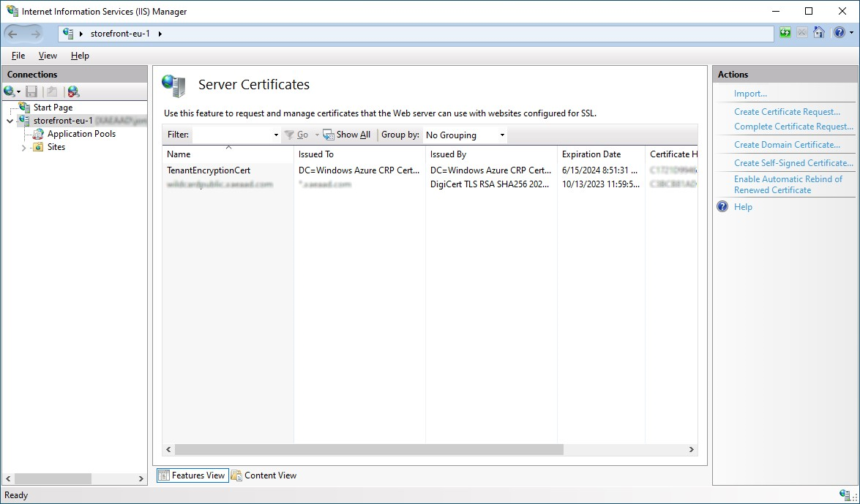Open the Group by No Grouping dropdown

click(x=465, y=135)
